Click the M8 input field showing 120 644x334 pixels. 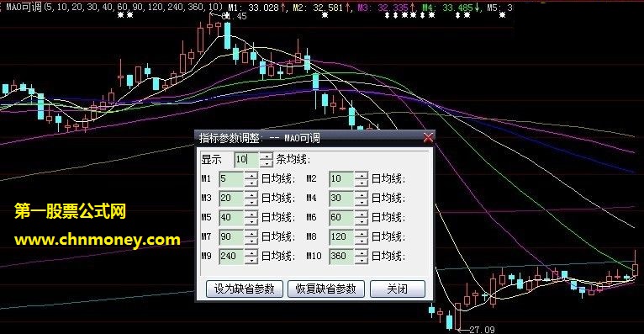tap(341, 237)
